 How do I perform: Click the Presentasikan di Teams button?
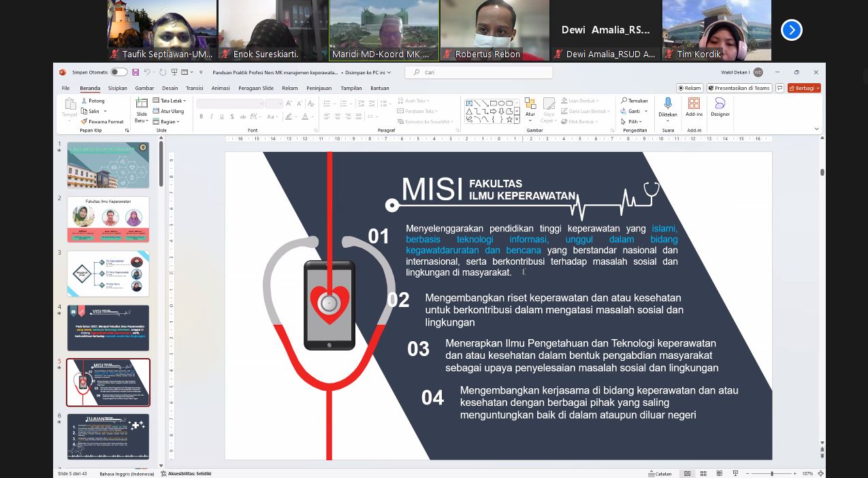coord(739,88)
